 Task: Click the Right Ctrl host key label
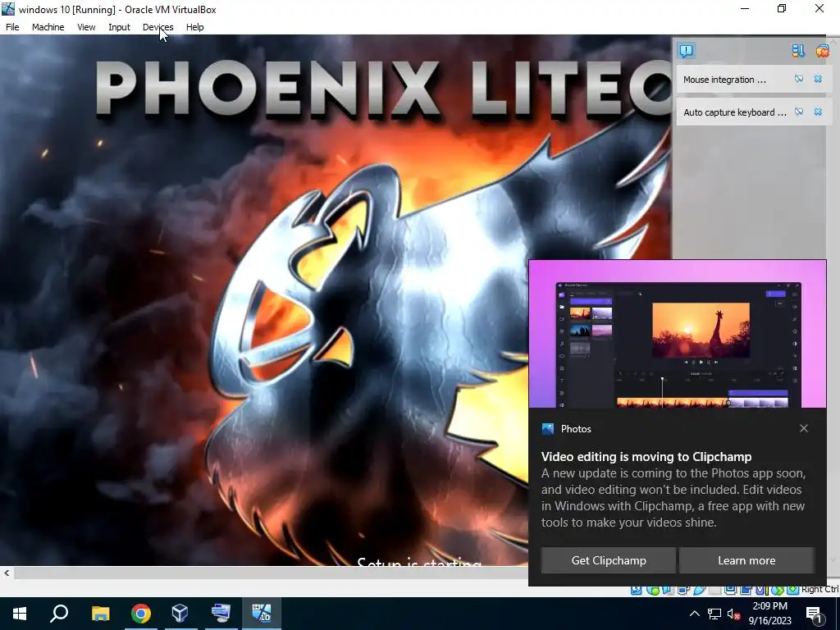[820, 589]
